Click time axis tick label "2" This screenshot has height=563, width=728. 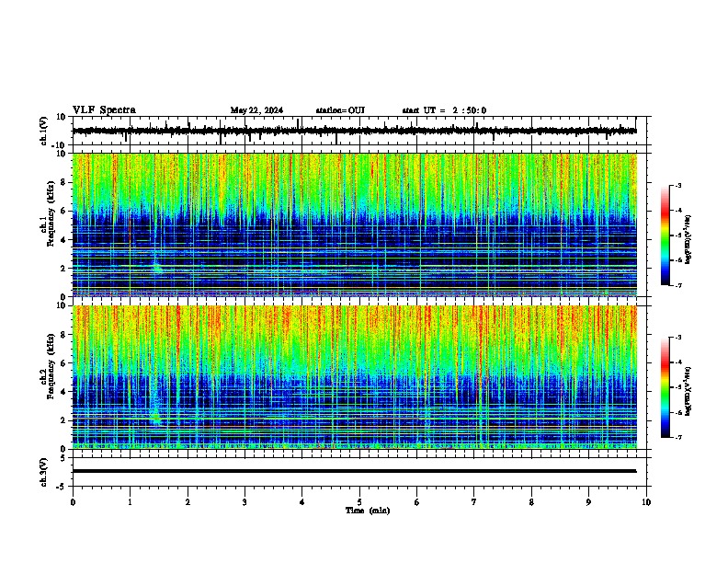coord(188,502)
